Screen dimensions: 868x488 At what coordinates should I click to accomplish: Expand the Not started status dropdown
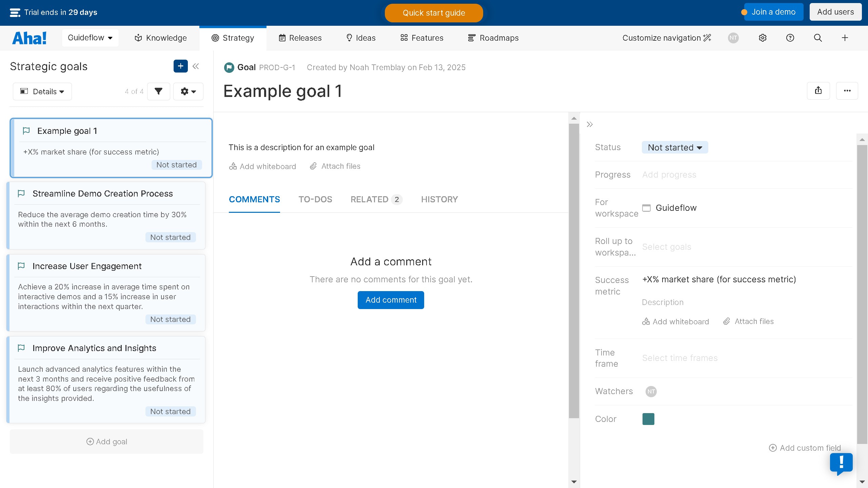coord(675,147)
